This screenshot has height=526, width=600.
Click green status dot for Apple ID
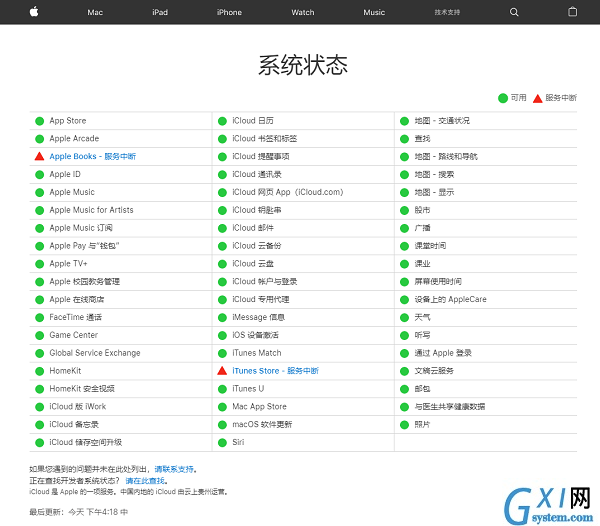coord(39,175)
